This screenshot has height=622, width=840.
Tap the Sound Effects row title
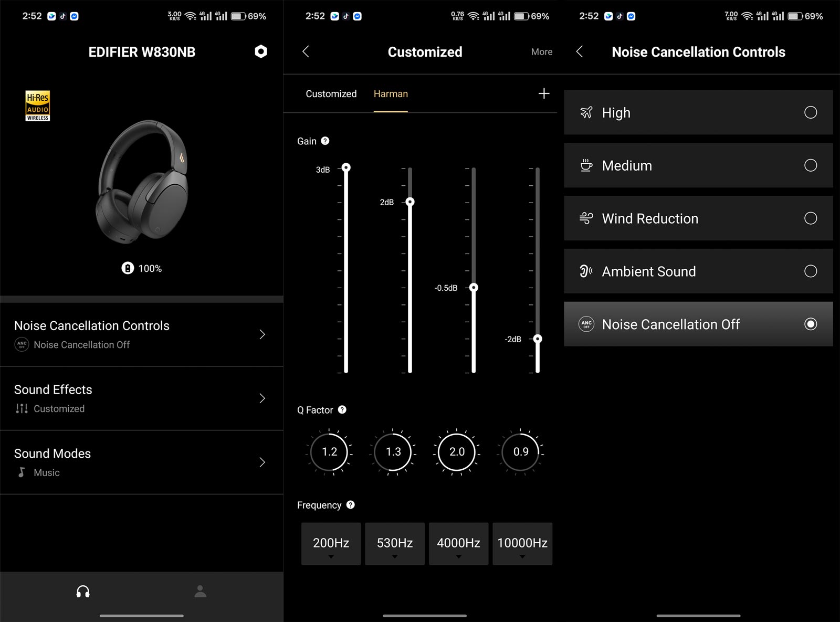coord(53,389)
